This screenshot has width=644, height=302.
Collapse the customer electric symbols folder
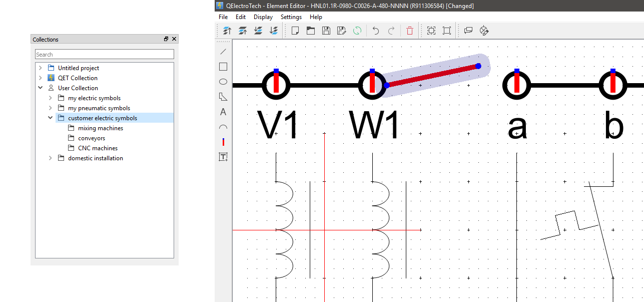coord(51,118)
